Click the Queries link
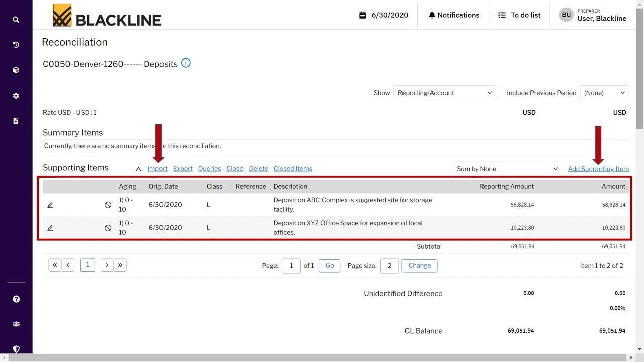 click(210, 169)
